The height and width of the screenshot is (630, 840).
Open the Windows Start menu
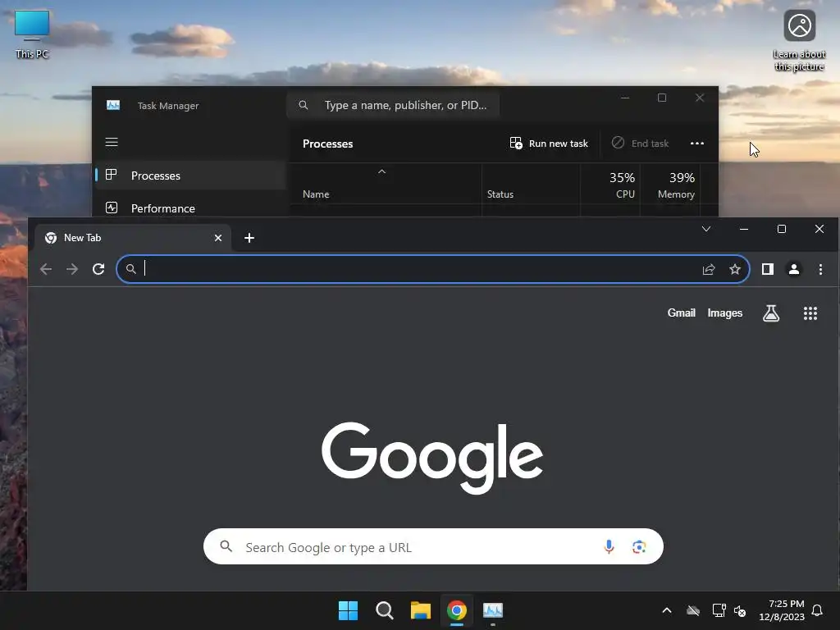(348, 610)
